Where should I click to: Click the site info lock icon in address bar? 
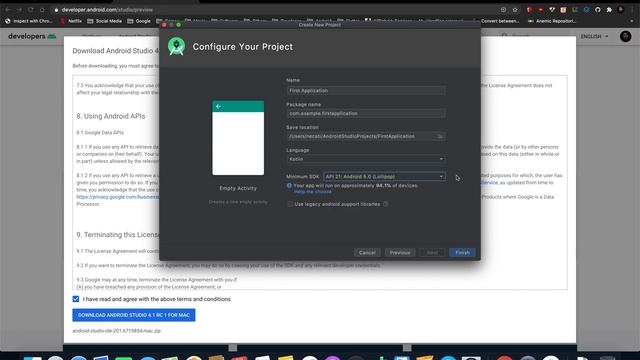pos(56,9)
